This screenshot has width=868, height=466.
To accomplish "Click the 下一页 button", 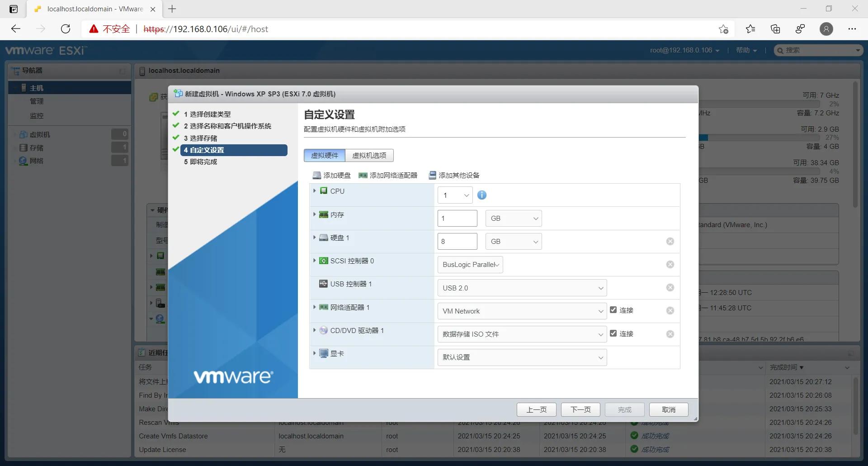I will (580, 409).
